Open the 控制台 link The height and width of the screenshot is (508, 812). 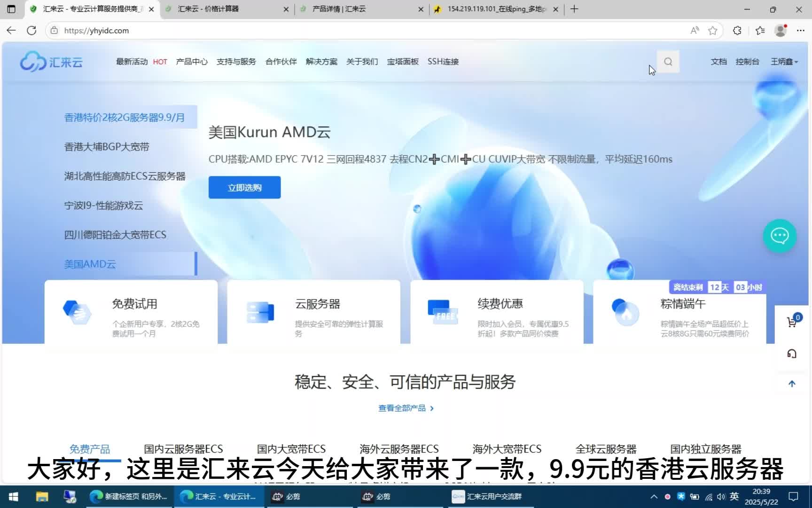click(748, 62)
